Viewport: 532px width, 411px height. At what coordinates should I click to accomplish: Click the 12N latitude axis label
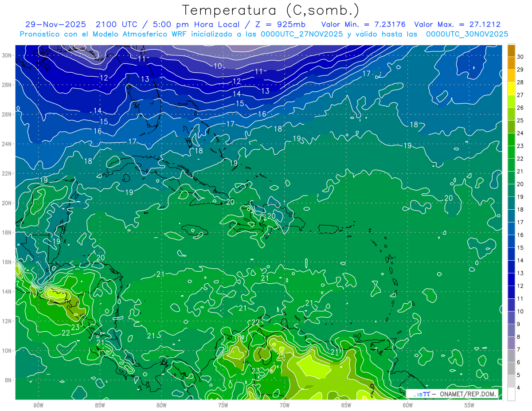8,321
